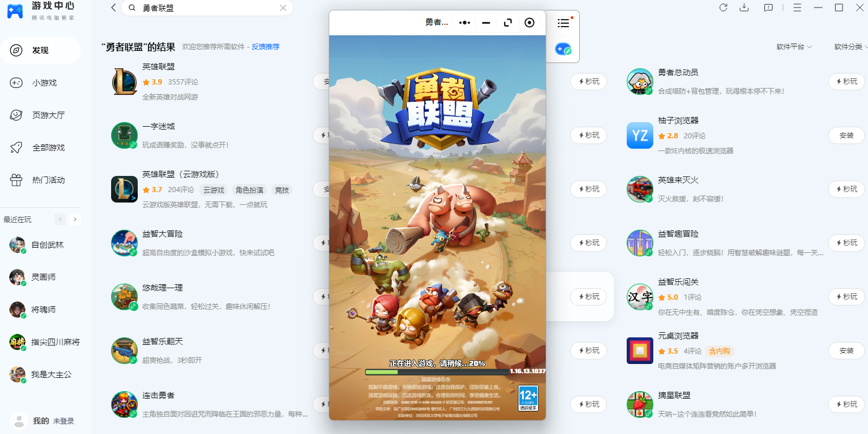The image size is (868, 434).
Task: Open the 益智大冒险 game icon
Action: tap(124, 243)
